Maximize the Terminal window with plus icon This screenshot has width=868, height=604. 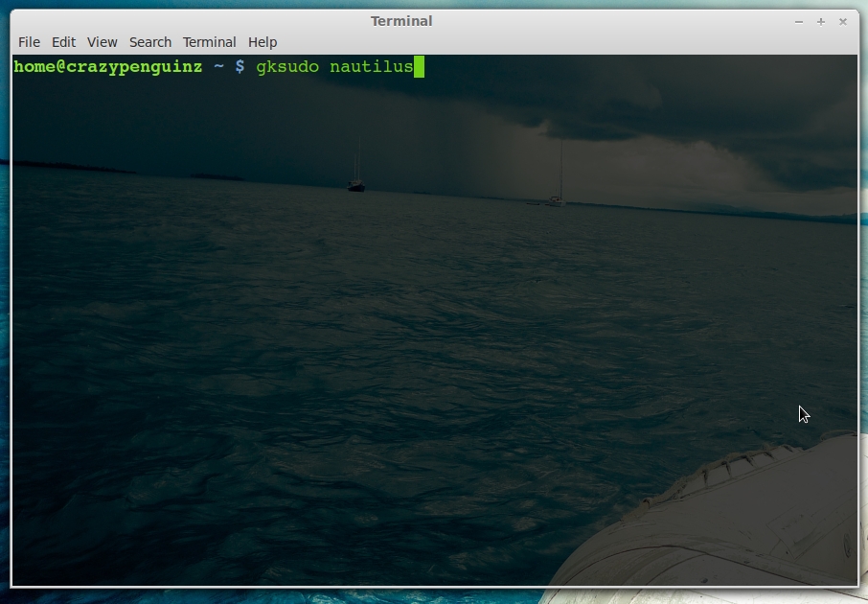(821, 22)
